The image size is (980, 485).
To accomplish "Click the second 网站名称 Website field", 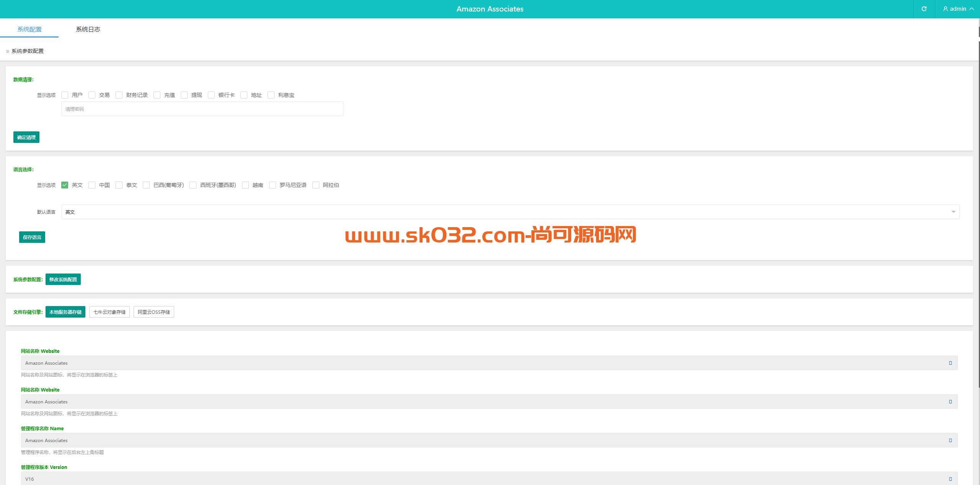I will pyautogui.click(x=489, y=401).
